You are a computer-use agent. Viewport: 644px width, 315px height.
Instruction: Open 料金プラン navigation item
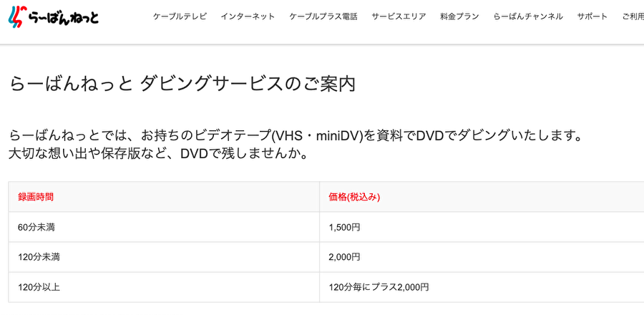[459, 16]
